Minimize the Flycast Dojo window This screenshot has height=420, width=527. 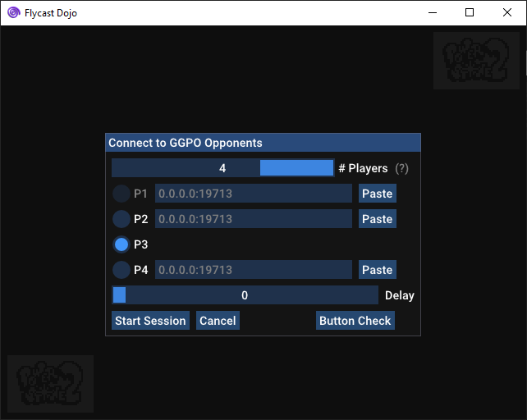[x=433, y=13]
